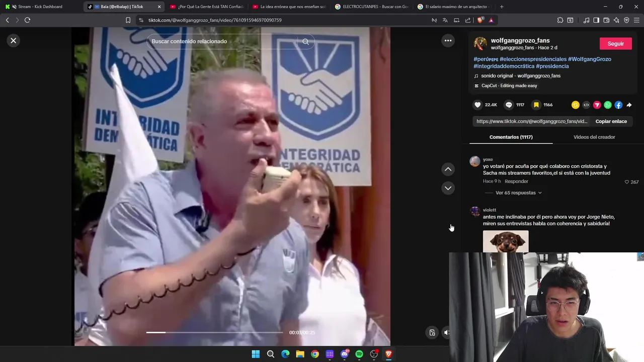
Task: Click the embed code icon
Action: coord(586,105)
